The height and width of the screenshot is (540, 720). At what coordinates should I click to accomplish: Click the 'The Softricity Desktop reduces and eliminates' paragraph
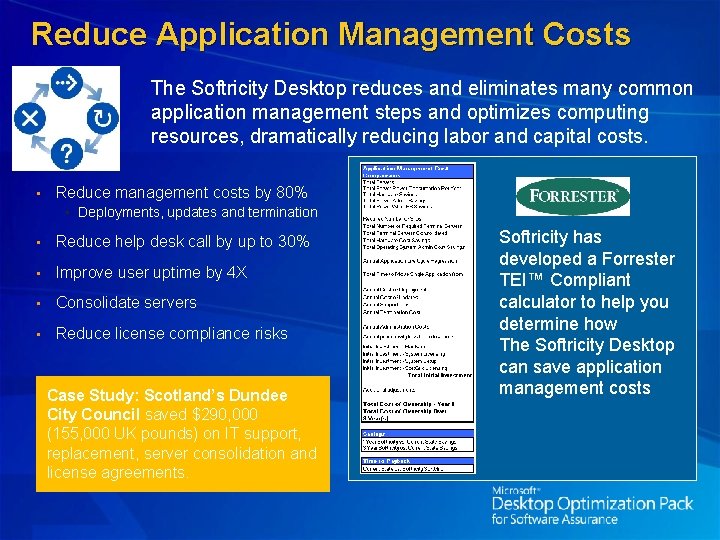(422, 112)
